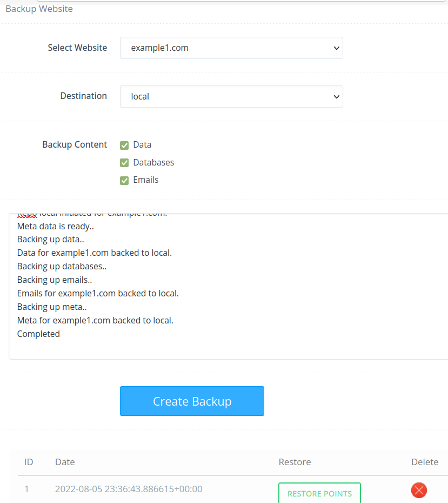Screen dimensions: 448x503
Task: Open Restore Points for backup 1
Action: click(319, 493)
